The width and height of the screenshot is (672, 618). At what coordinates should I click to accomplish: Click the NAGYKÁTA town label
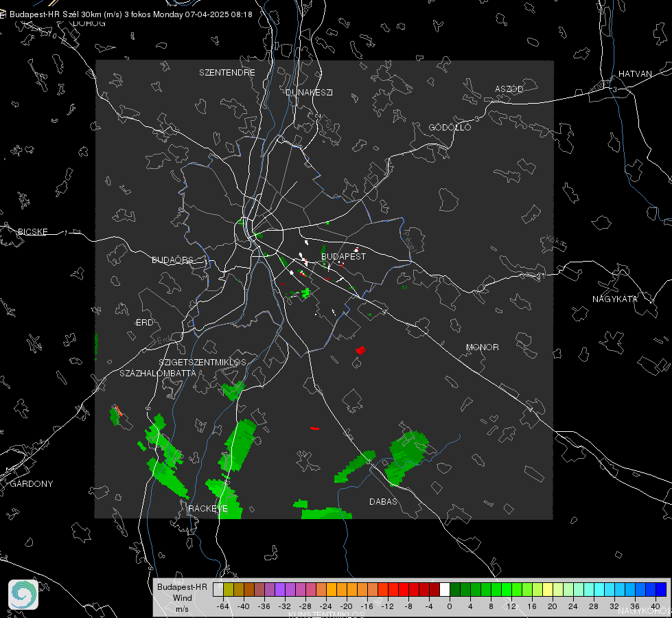[x=615, y=299]
